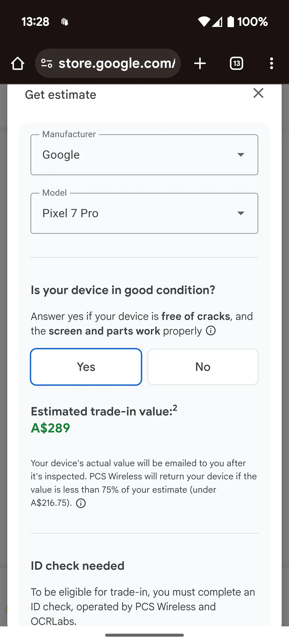
Task: Close the Get estimate dialog
Action: click(258, 93)
